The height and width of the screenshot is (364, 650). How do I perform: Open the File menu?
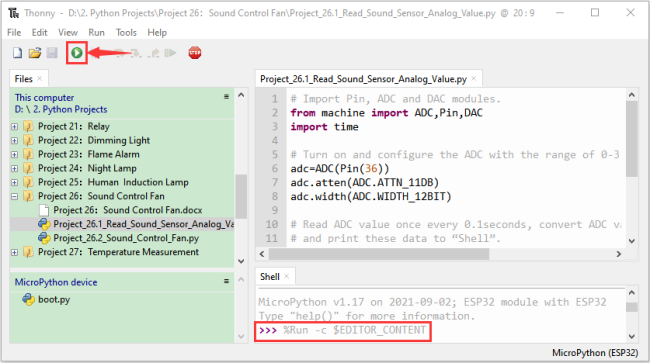(14, 32)
